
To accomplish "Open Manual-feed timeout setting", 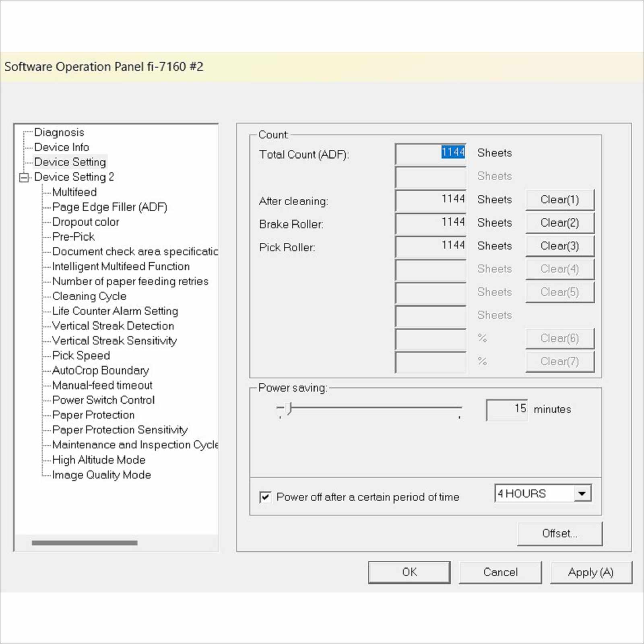I will 102,386.
